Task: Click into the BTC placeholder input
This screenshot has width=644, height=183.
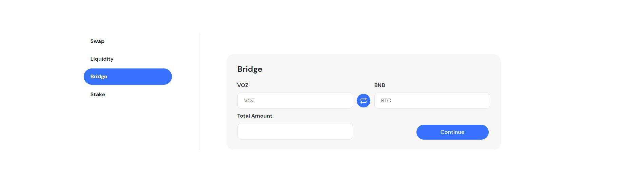Action: click(x=432, y=101)
